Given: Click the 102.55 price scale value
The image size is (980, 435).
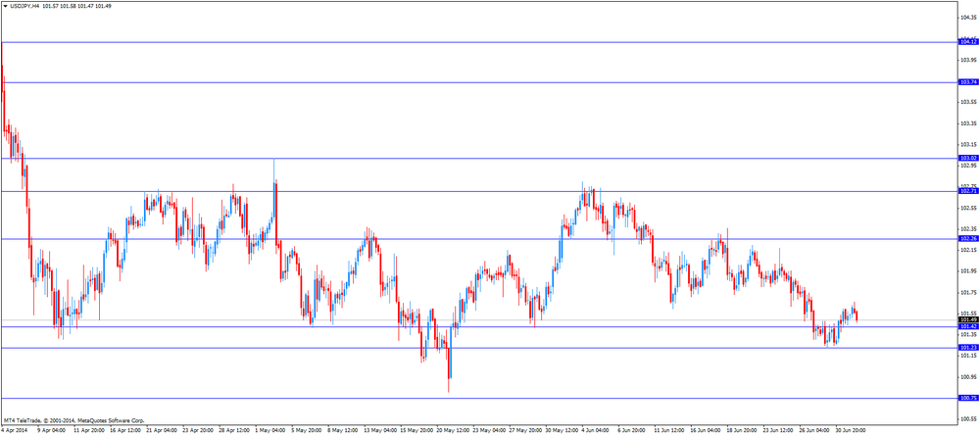Looking at the screenshot, I should click(969, 208).
